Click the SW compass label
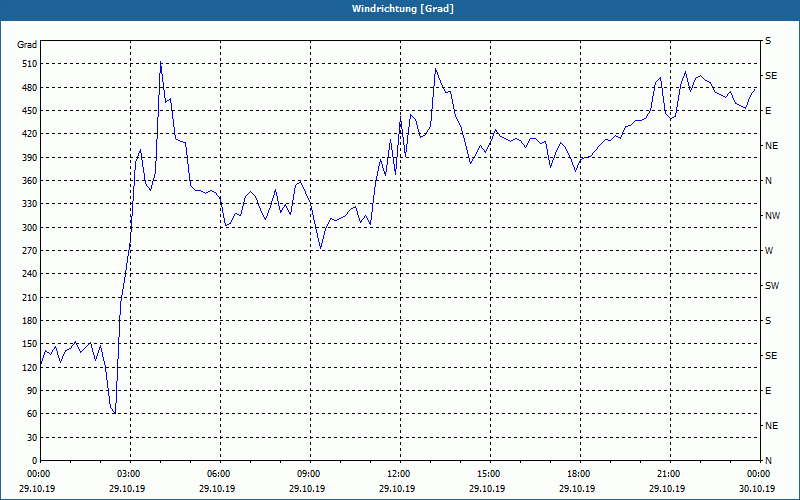The image size is (800, 500). click(772, 286)
